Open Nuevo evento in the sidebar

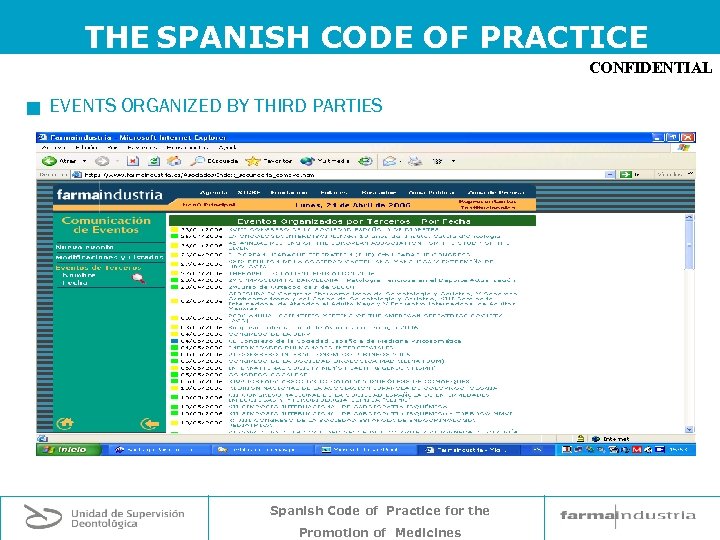pos(84,247)
